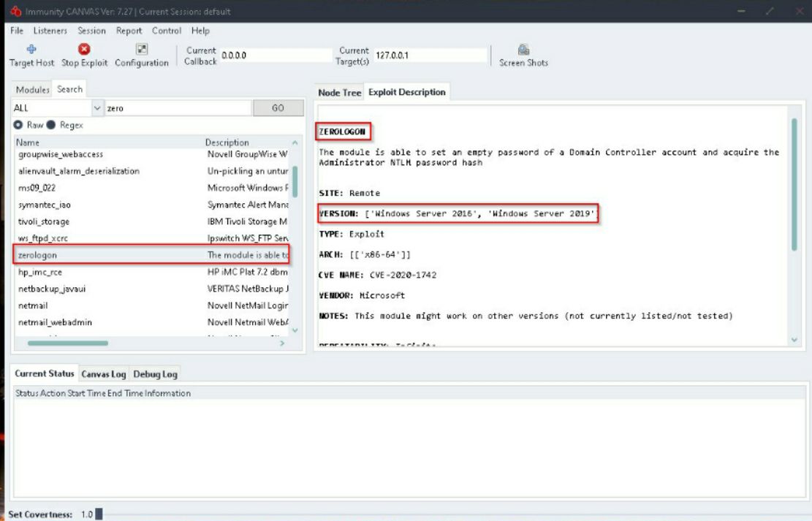
Task: Open the Configuration toolbar icon
Action: pyautogui.click(x=141, y=49)
